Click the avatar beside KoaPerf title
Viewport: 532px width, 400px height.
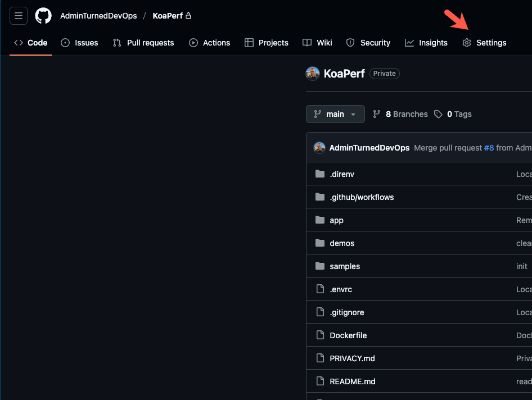tap(313, 74)
